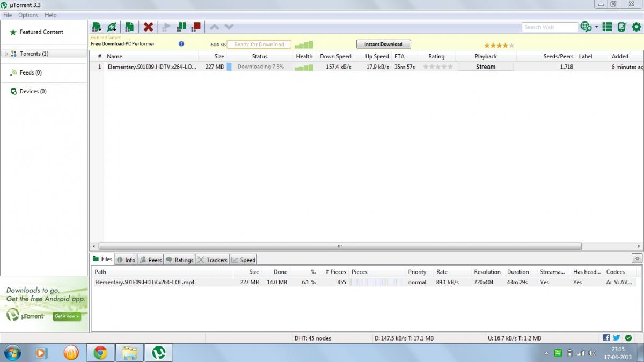Switch to the Trackers tab
Viewport: 644px width, 362px height.
pos(213,260)
